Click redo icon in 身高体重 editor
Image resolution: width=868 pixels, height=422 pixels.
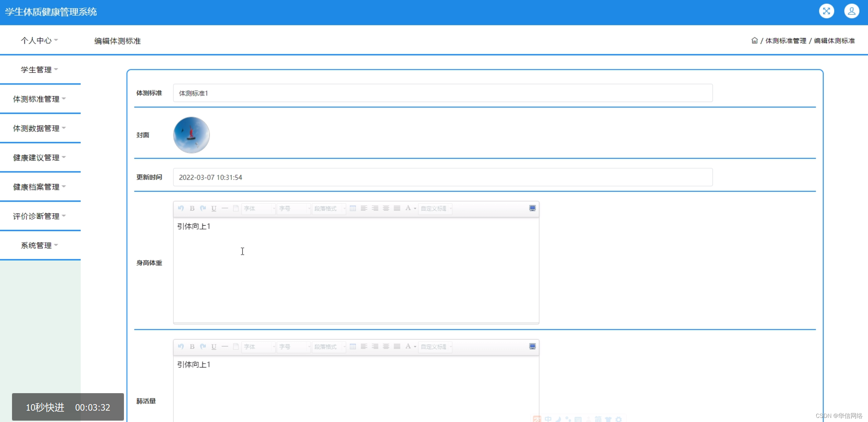(x=203, y=208)
